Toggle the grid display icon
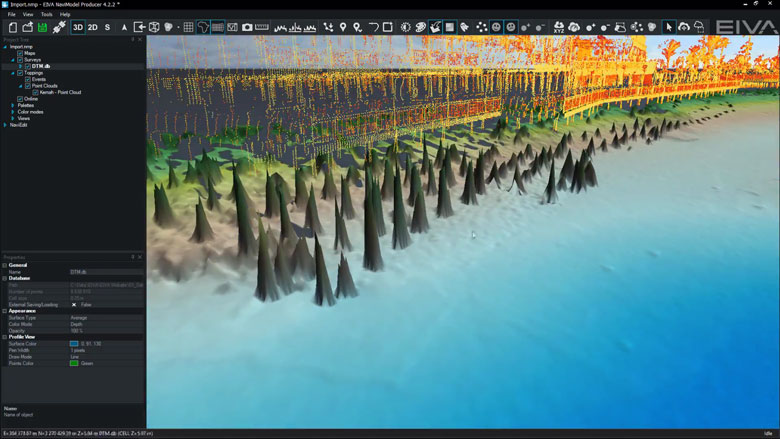The image size is (780, 439). [x=188, y=27]
